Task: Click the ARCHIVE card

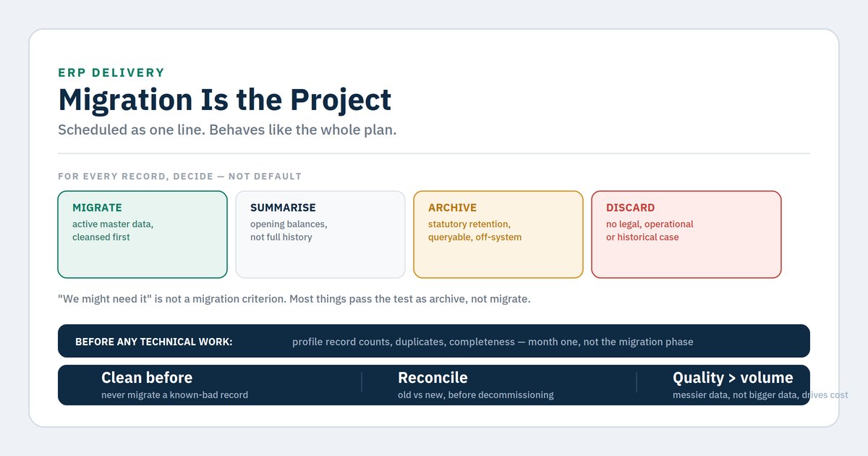Action: point(498,235)
